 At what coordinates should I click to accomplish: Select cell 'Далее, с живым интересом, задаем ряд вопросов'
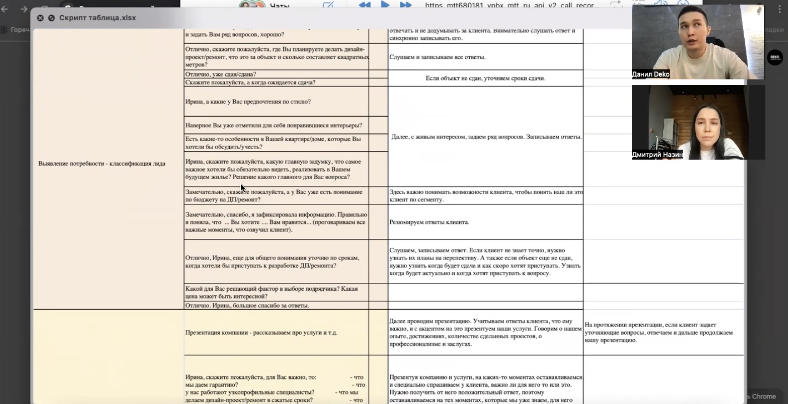(x=485, y=137)
